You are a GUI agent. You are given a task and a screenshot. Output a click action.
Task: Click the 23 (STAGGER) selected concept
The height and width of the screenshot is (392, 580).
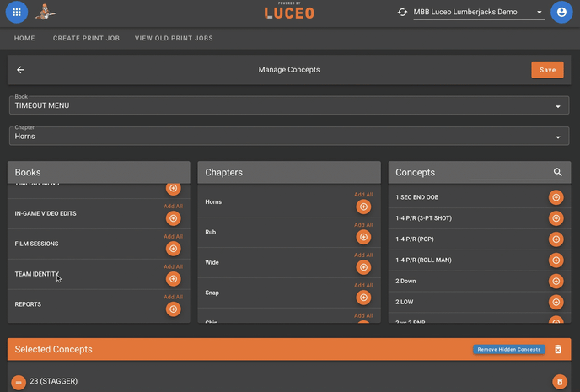click(54, 381)
